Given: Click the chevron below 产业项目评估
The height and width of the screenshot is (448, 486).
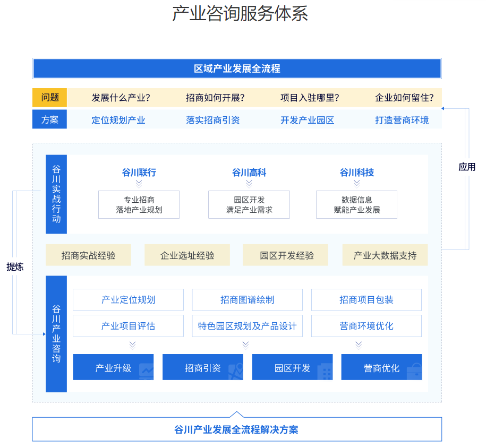Looking at the screenshot, I should tap(132, 344).
